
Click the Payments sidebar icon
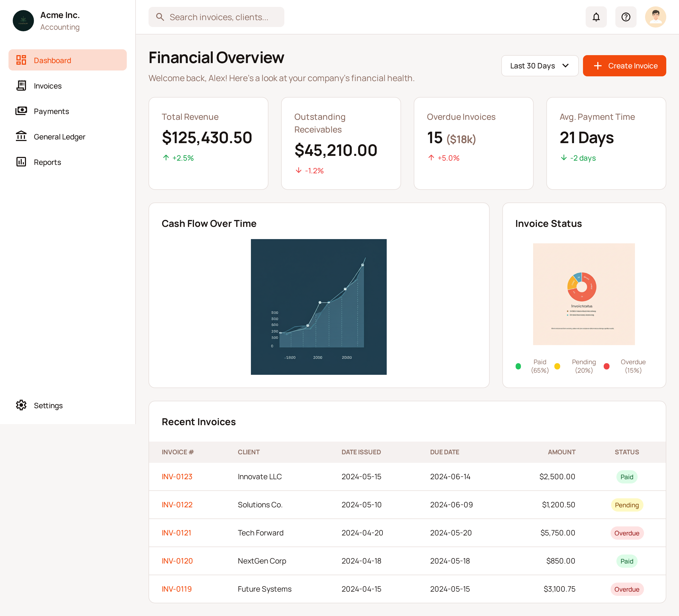(21, 111)
